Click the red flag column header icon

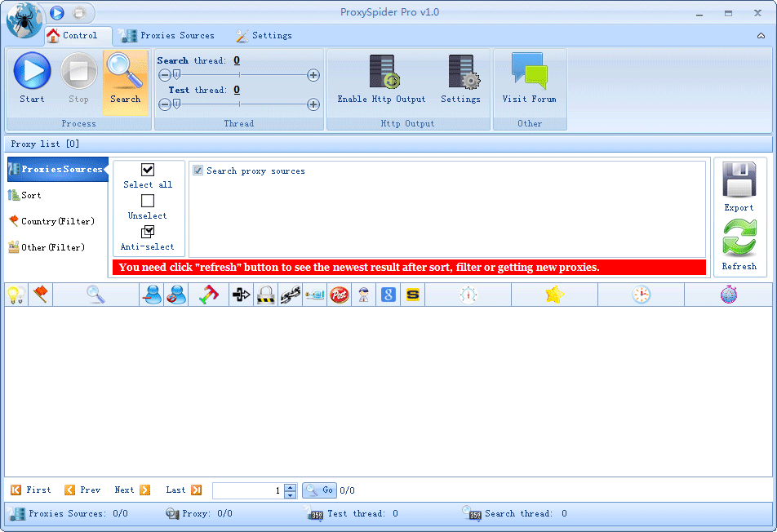[40, 295]
